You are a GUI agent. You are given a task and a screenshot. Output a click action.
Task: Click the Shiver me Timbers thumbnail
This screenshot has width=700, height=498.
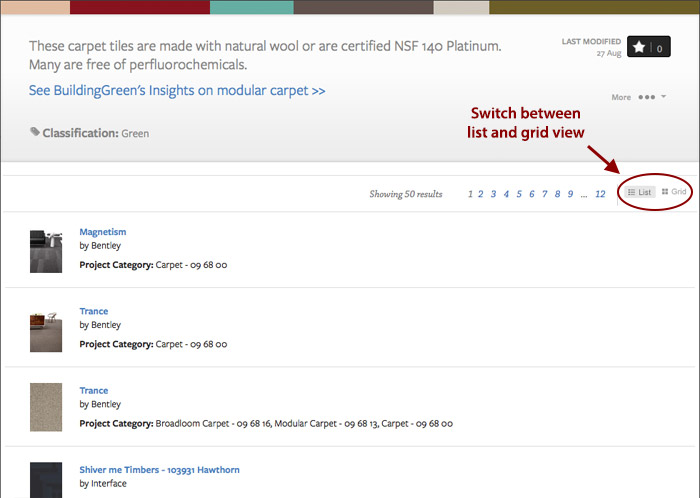click(x=46, y=479)
